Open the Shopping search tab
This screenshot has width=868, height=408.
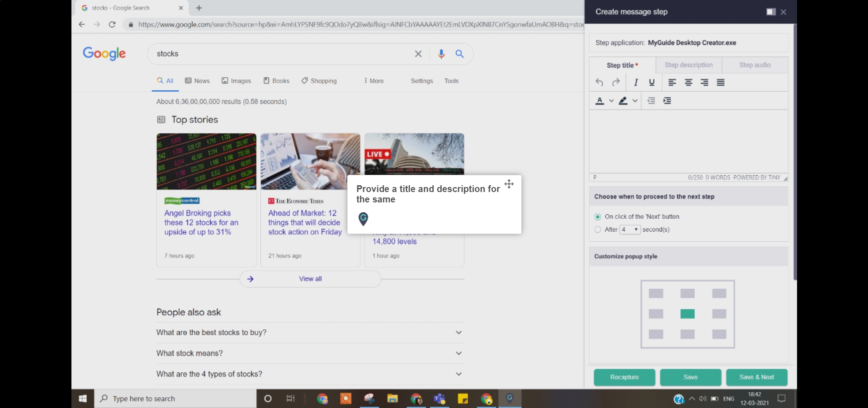(x=319, y=81)
